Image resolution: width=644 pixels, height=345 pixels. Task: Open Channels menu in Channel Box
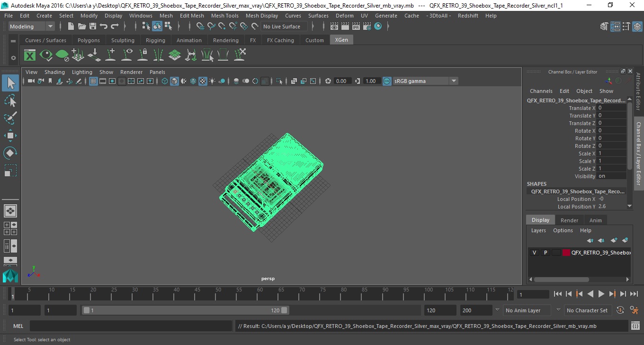(541, 91)
